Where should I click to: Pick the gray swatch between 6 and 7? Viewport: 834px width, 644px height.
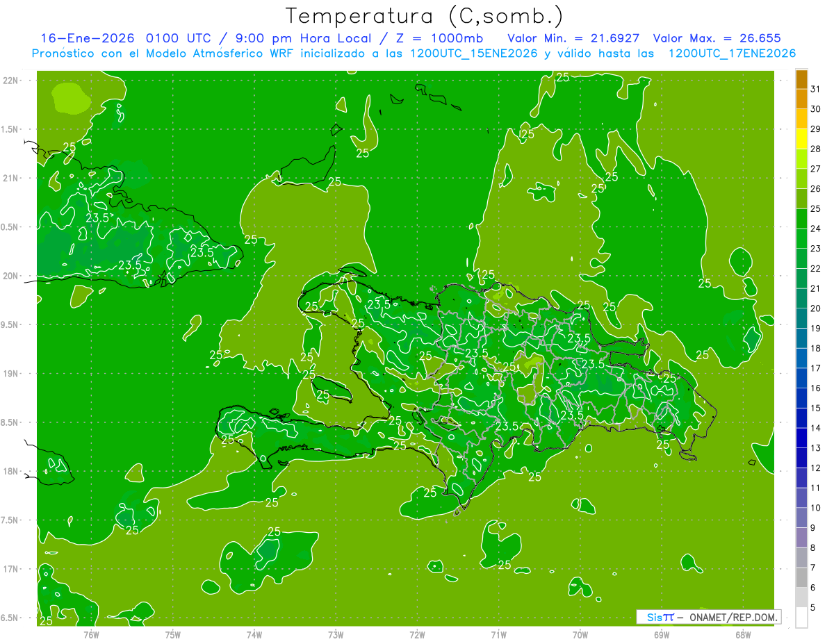[x=801, y=577]
